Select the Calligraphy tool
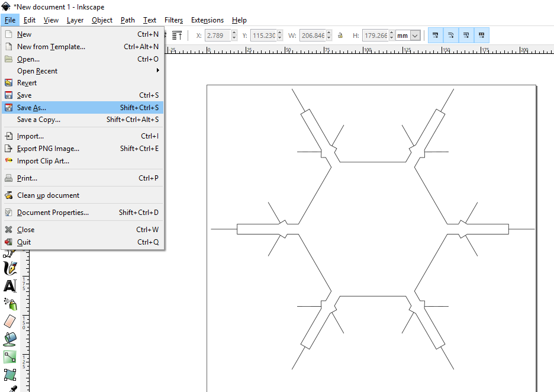Image resolution: width=554 pixels, height=392 pixels. pyautogui.click(x=10, y=268)
